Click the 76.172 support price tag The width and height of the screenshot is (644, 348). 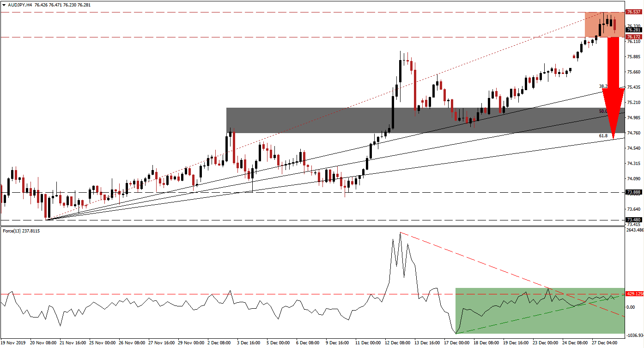click(633, 36)
